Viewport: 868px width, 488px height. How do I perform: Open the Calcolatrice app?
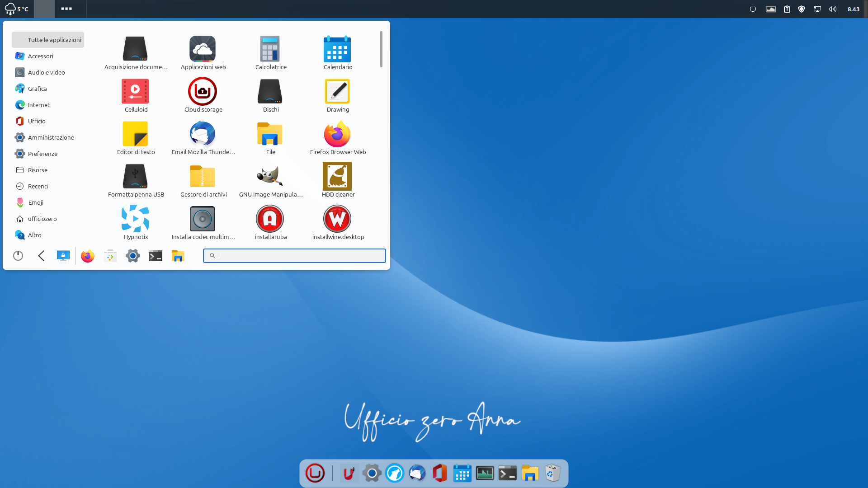tap(270, 49)
